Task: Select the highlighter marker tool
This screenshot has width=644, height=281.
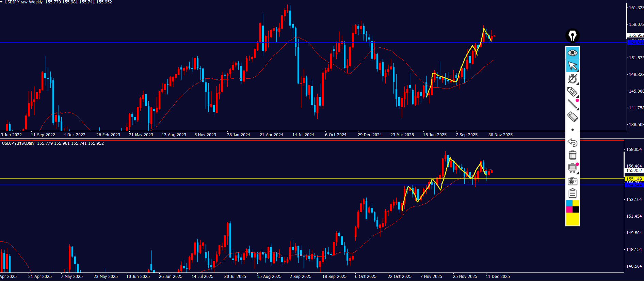Action: coord(573,92)
